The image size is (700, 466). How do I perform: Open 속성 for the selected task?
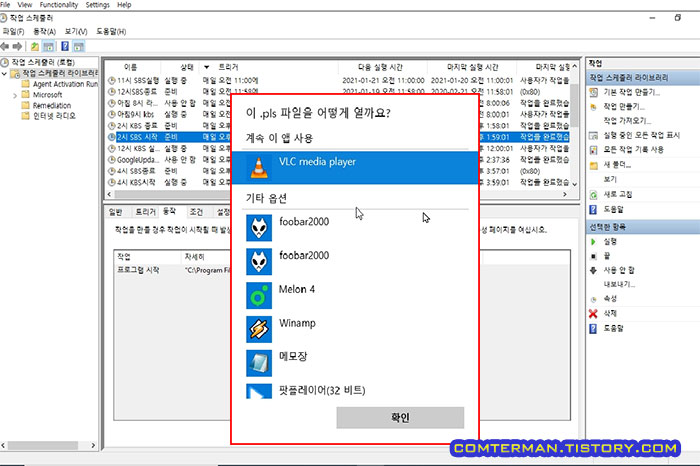[609, 299]
